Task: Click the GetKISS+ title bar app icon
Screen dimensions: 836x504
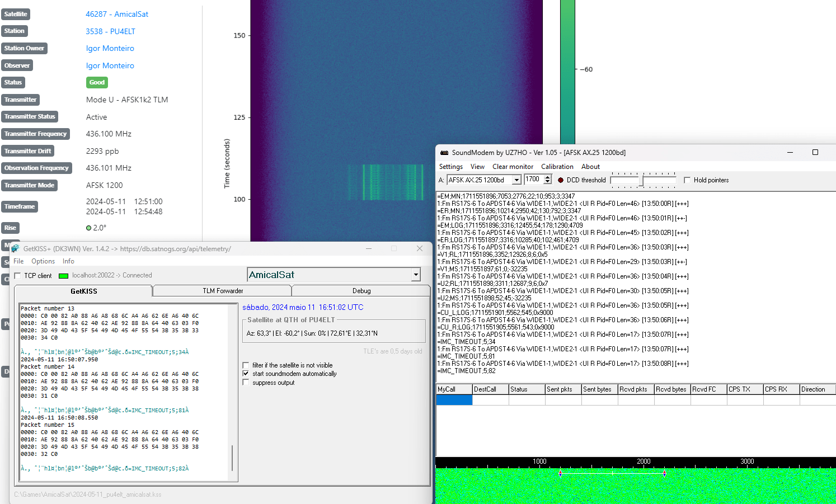Action: pyautogui.click(x=16, y=249)
